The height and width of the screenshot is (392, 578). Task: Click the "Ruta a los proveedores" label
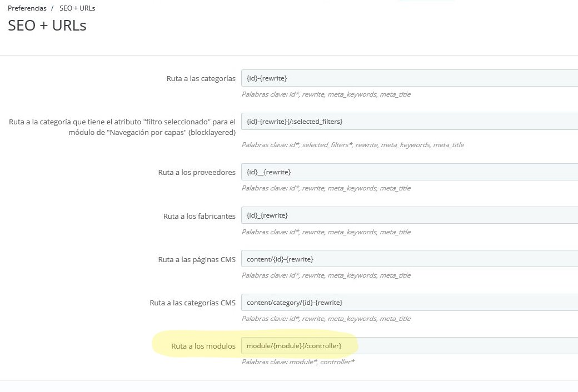coord(197,173)
